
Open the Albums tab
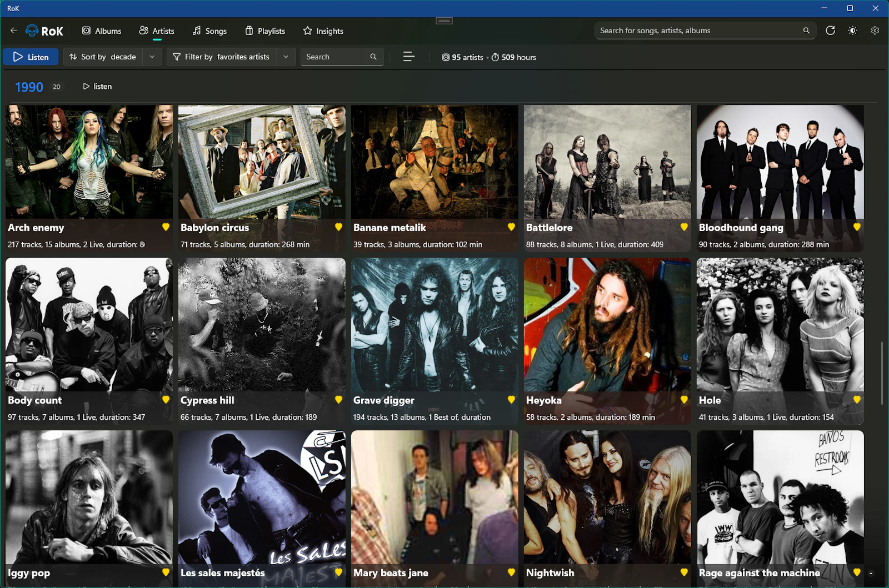[x=102, y=31]
